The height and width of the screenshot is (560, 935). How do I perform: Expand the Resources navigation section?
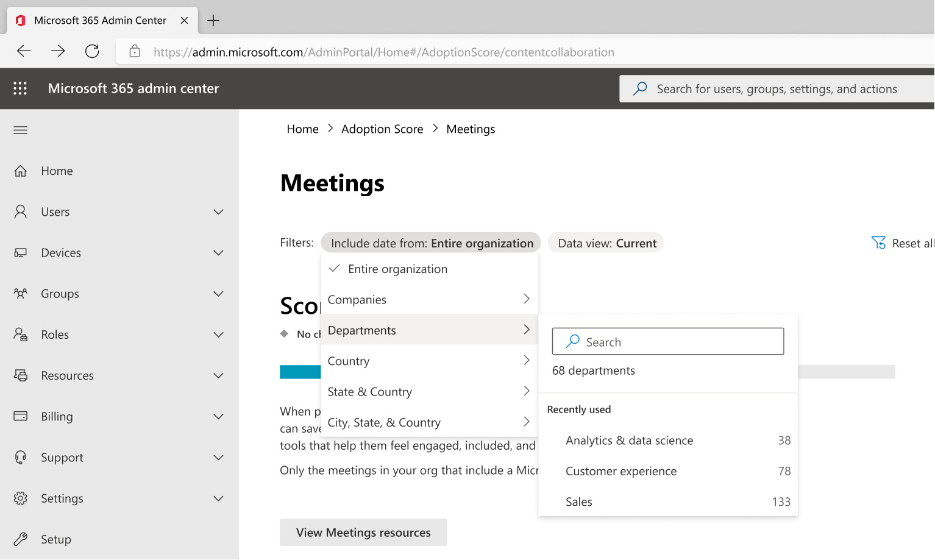(x=218, y=375)
